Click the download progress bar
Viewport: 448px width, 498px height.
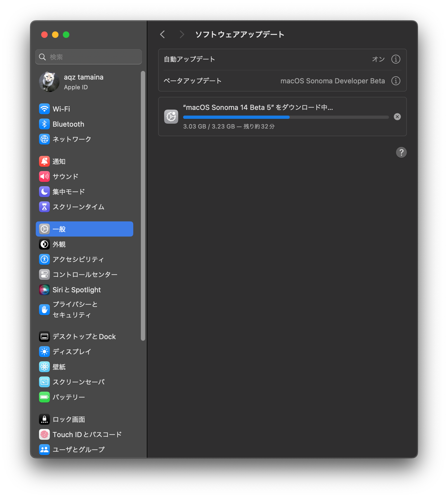click(286, 117)
